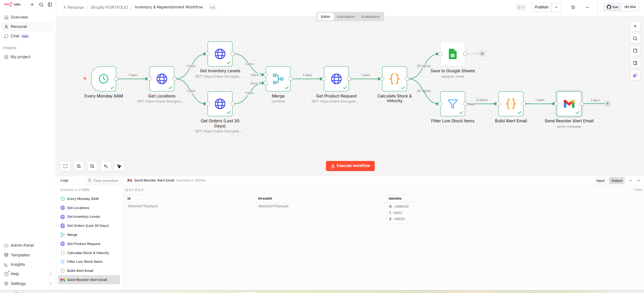Open the search icon in sidebar header
644x293 pixels.
pos(41,5)
